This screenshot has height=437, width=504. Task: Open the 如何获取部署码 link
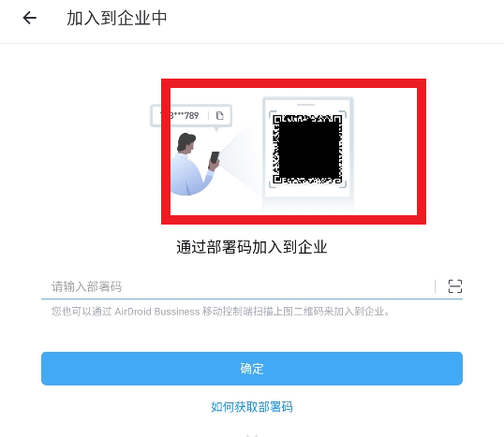(x=252, y=407)
